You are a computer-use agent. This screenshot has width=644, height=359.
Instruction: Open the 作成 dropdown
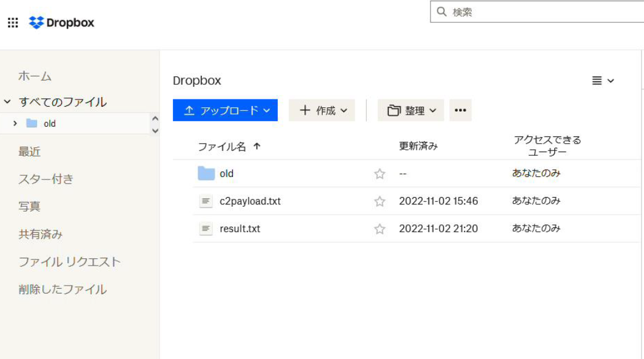pyautogui.click(x=321, y=110)
